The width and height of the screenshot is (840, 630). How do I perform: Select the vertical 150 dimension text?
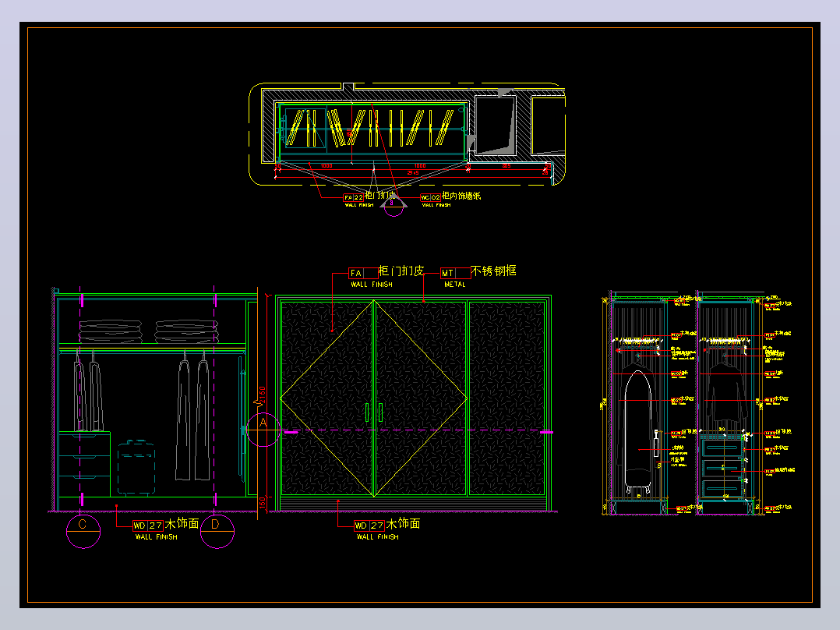[263, 503]
